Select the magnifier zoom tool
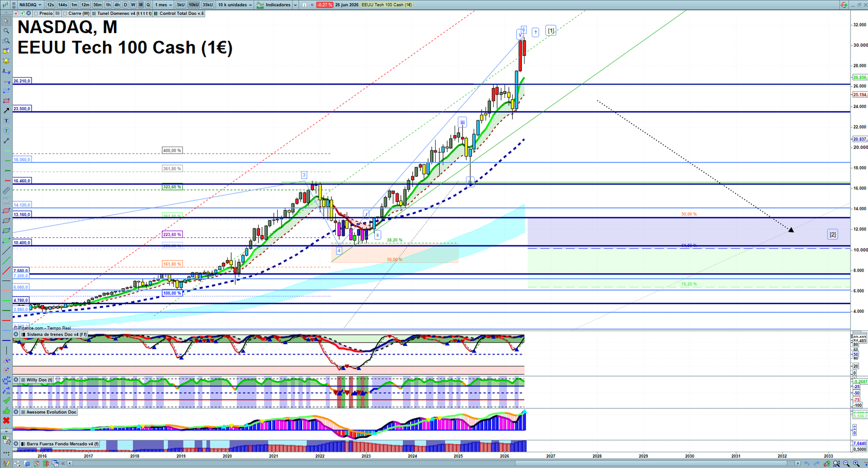This screenshot has height=468, width=868. coord(6,31)
